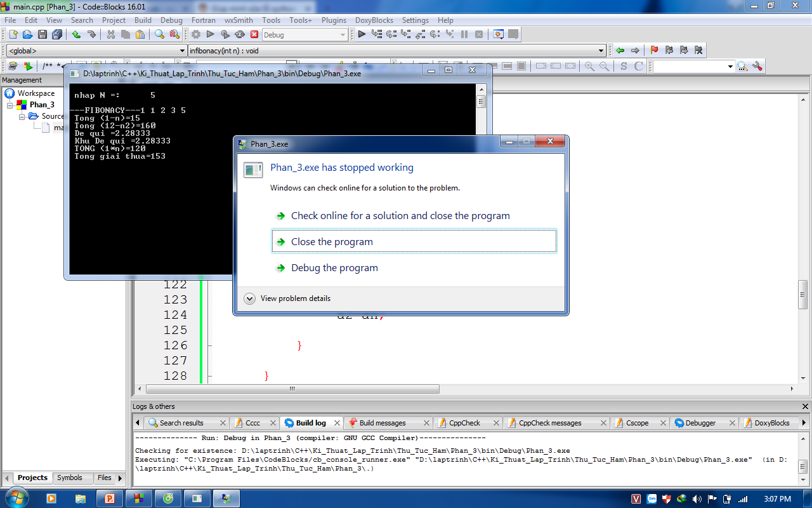Switch to the Symbols tab

[x=69, y=478]
